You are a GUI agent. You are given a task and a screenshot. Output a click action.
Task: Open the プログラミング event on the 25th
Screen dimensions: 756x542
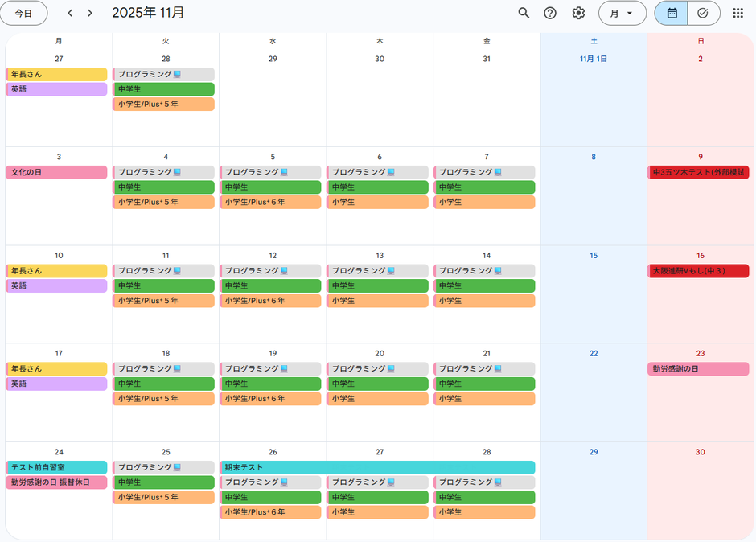click(163, 468)
